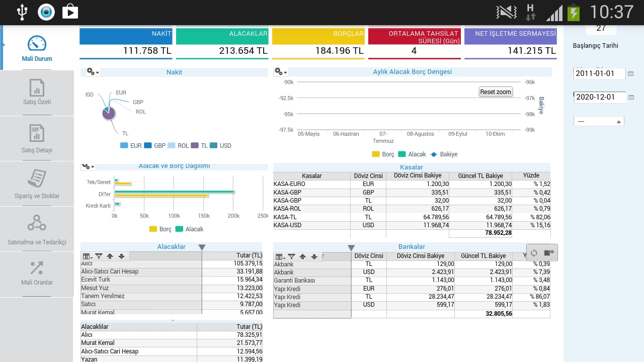Click the Alacaklar column divider triangle

202,247
